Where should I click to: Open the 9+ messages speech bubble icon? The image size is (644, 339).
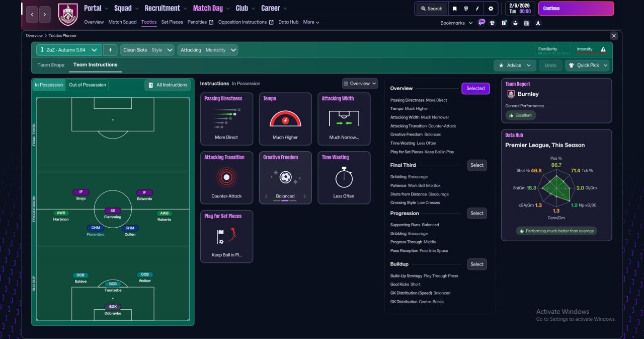pyautogui.click(x=481, y=22)
